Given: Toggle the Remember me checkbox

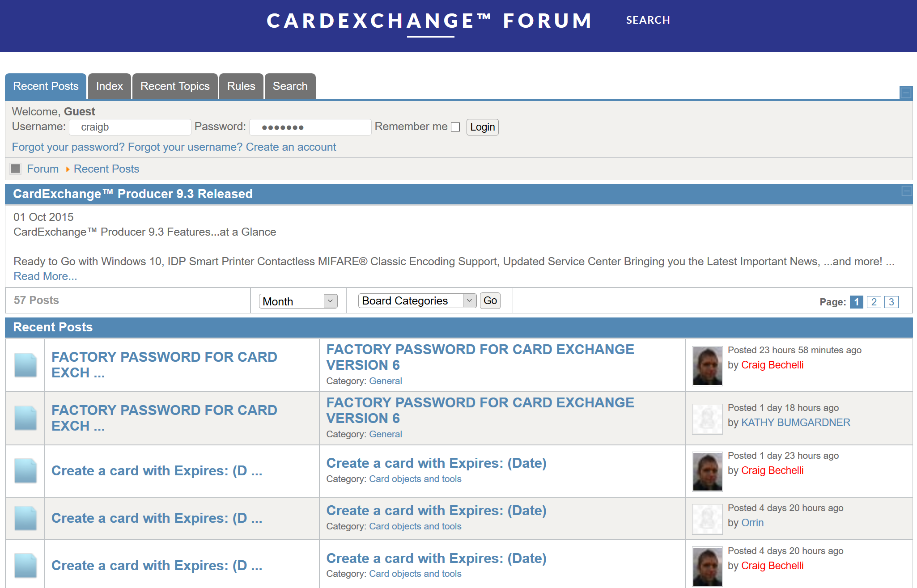Looking at the screenshot, I should click(x=455, y=127).
